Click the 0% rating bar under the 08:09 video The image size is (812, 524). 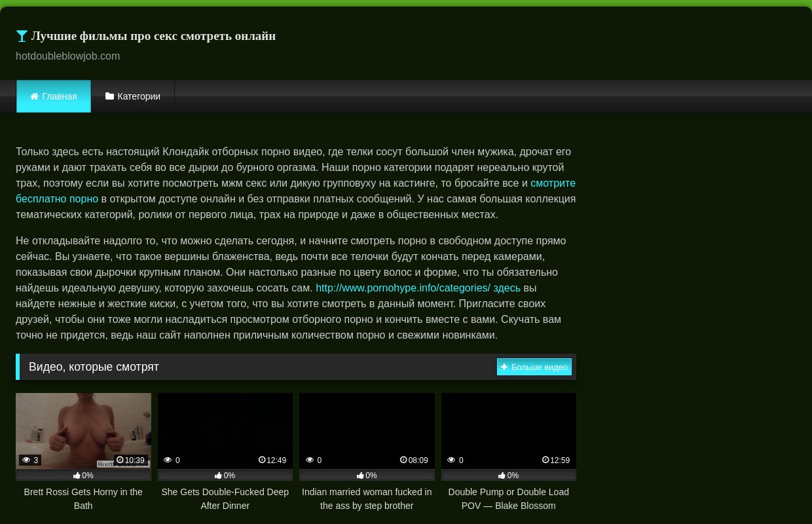pyautogui.click(x=367, y=476)
